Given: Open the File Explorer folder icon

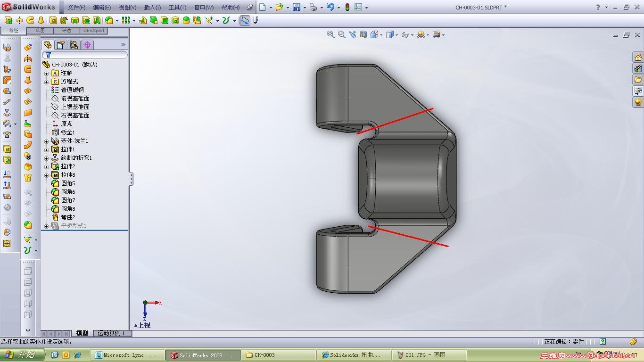Looking at the screenshot, I should tap(638, 80).
